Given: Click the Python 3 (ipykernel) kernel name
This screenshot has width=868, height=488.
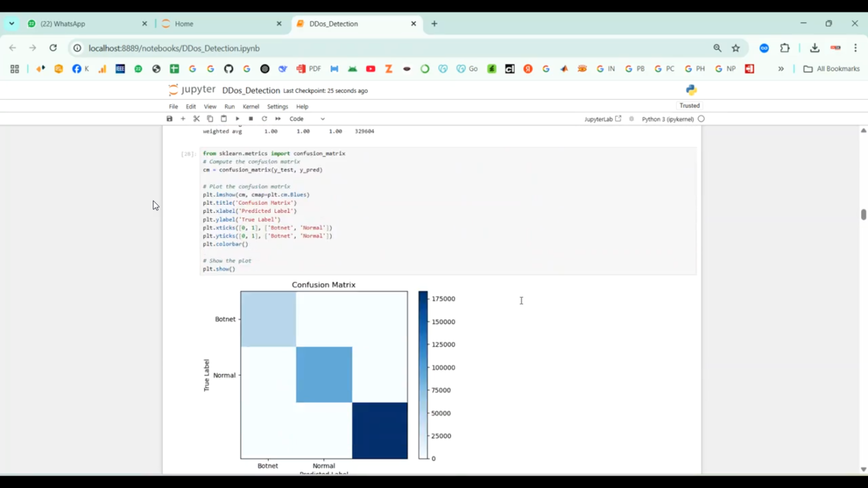Looking at the screenshot, I should coord(667,119).
